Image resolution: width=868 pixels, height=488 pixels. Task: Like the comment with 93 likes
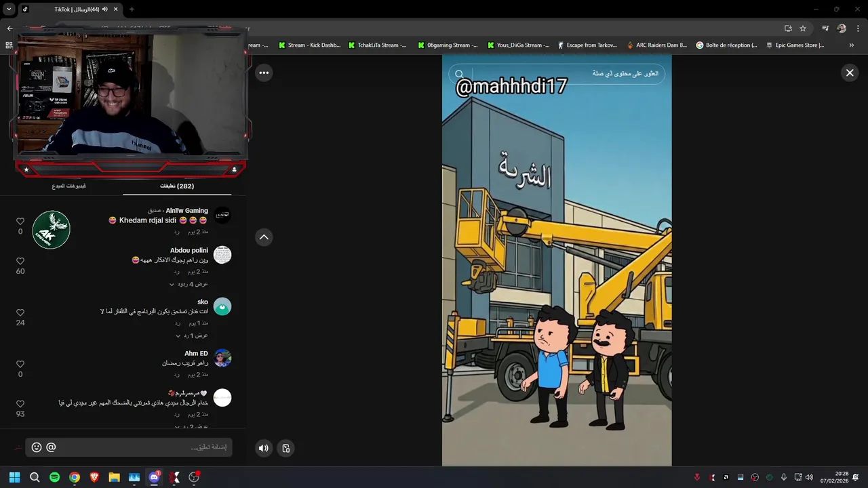tap(20, 404)
